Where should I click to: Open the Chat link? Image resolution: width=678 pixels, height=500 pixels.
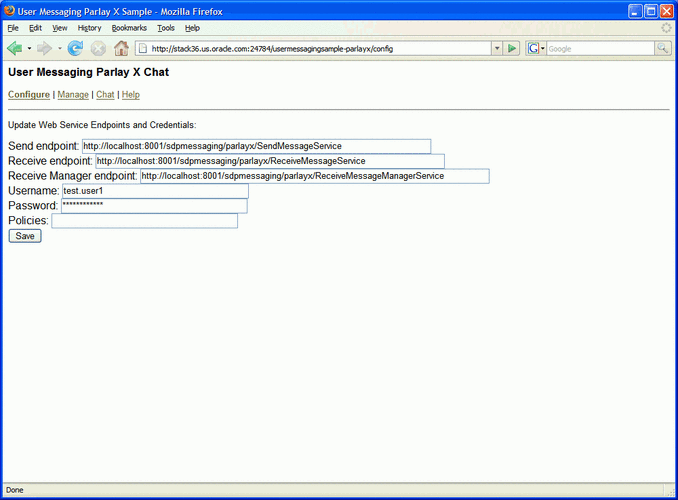(105, 95)
